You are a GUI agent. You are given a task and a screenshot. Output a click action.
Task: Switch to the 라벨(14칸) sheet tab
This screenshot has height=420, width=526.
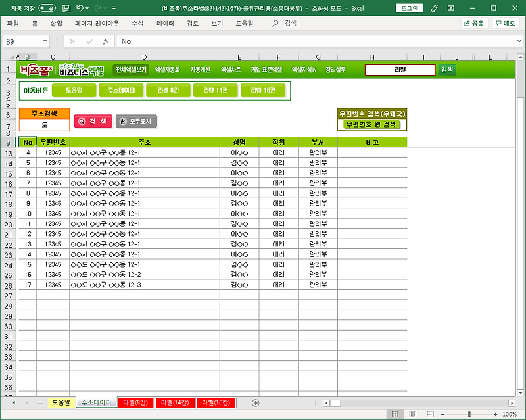[x=175, y=402]
